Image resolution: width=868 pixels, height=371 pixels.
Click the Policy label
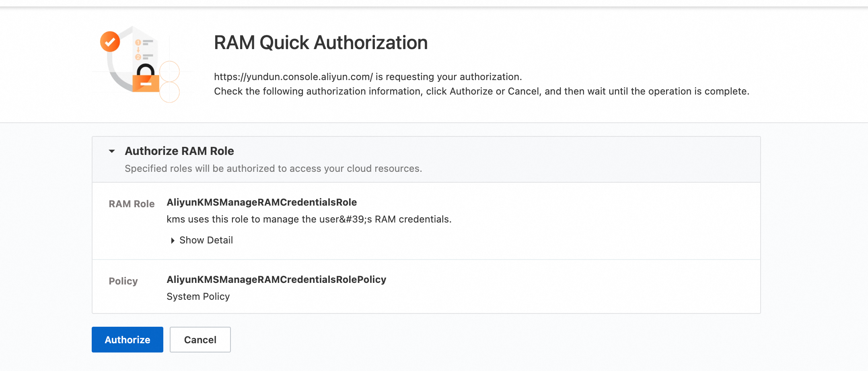click(x=123, y=281)
